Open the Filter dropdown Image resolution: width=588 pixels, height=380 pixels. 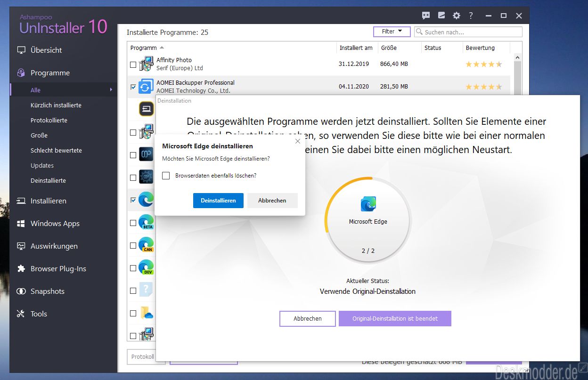pos(392,32)
